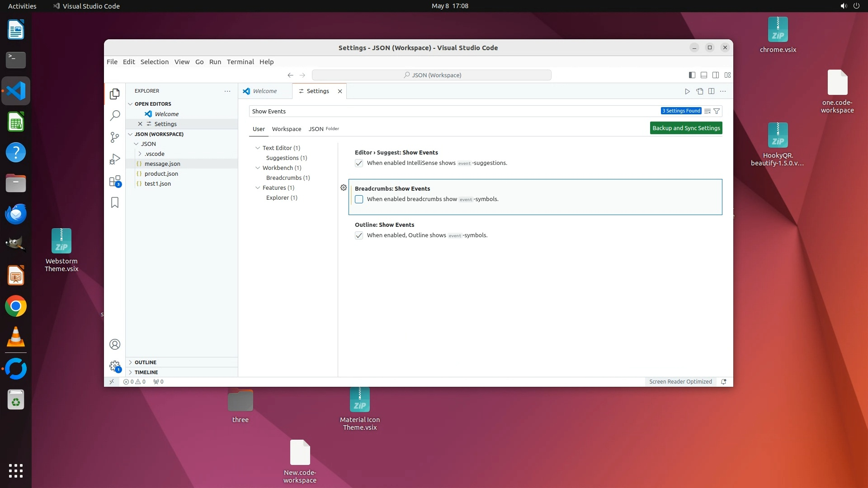
Task: Open the Source Control view
Action: tap(115, 137)
